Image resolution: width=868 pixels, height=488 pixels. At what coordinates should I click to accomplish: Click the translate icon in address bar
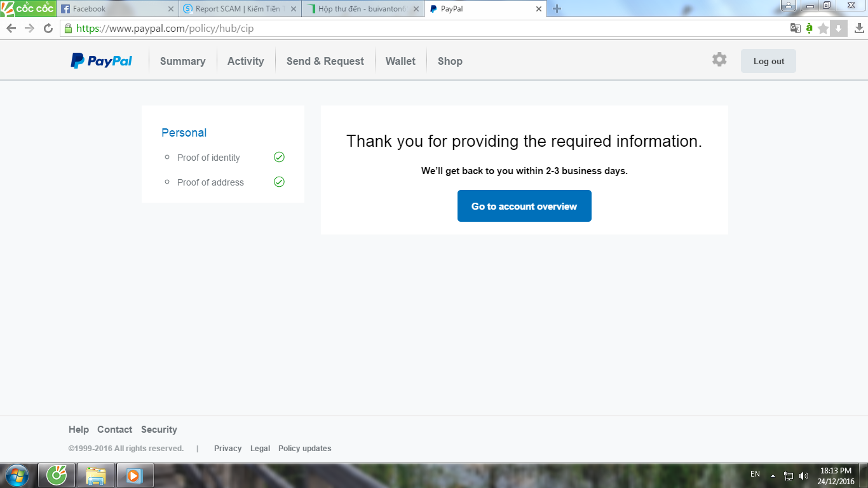tap(795, 28)
